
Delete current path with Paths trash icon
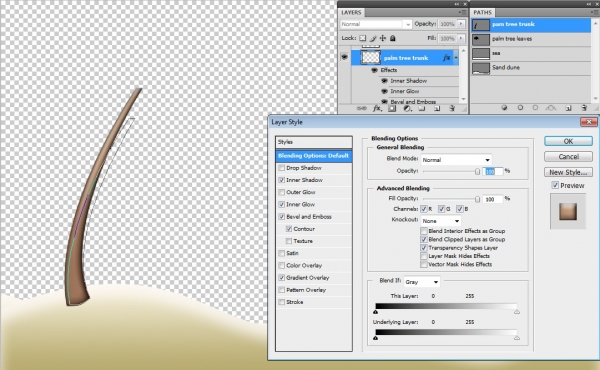(584, 108)
